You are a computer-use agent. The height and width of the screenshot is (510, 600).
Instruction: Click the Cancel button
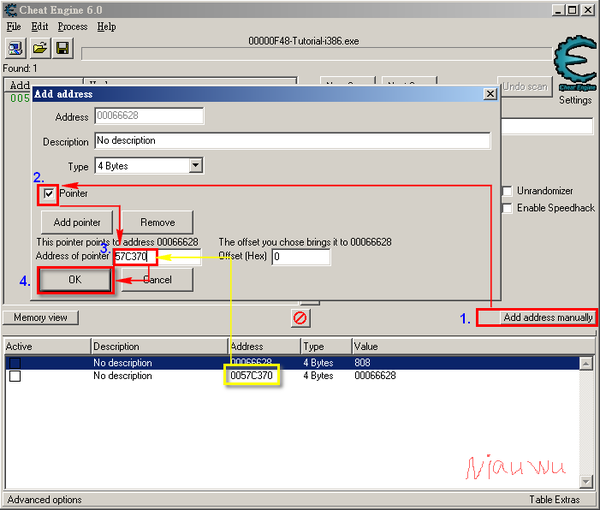pos(157,280)
